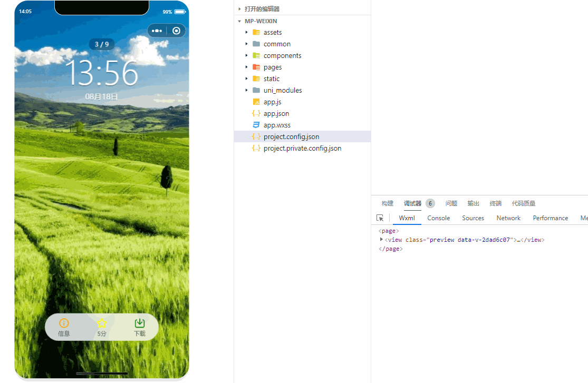Download wallpaper via 下载 icon

click(140, 323)
